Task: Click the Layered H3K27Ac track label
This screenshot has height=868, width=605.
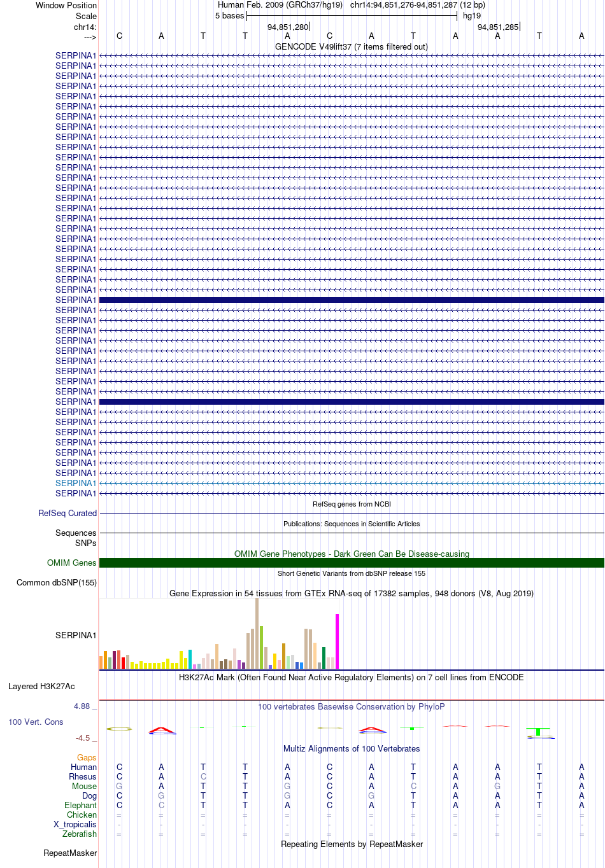Action: click(x=41, y=686)
